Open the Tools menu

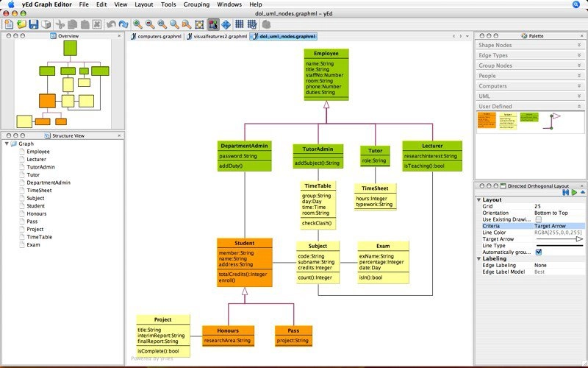[x=168, y=4]
